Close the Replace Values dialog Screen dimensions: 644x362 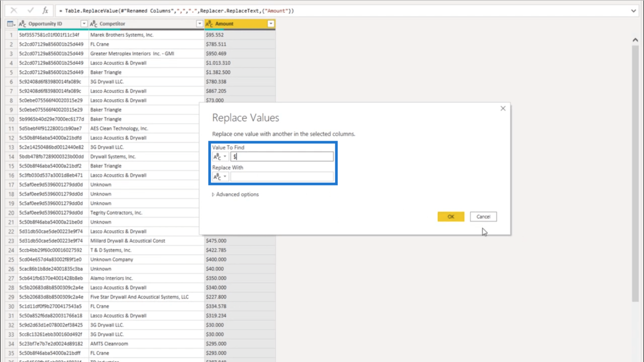click(x=503, y=108)
